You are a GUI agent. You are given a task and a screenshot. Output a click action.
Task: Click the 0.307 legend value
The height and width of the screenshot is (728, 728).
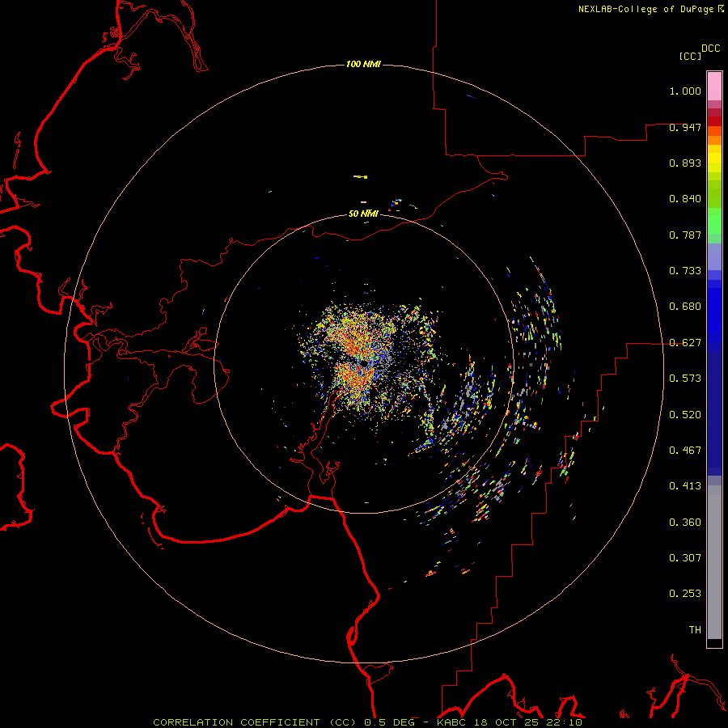[x=685, y=558]
